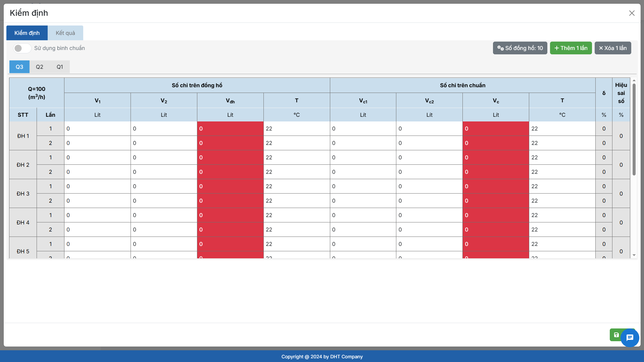The height and width of the screenshot is (362, 644).
Task: Edit V1 value for ĐH 2 lần 1
Action: (97, 157)
